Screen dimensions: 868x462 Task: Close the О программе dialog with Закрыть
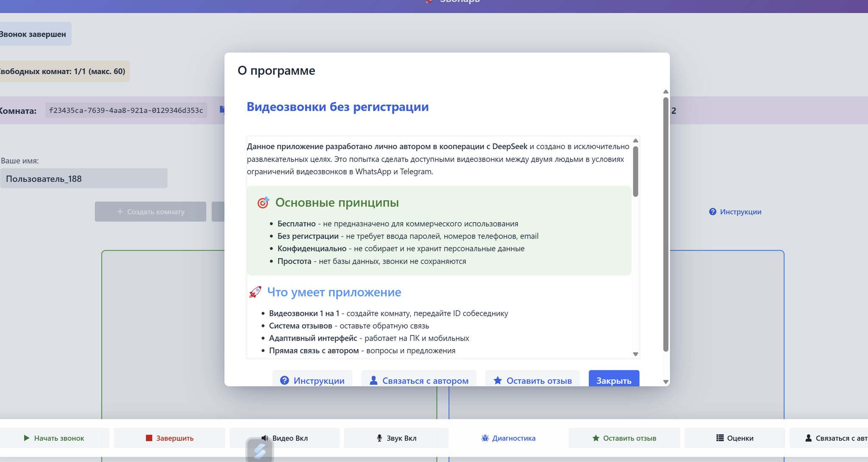613,379
